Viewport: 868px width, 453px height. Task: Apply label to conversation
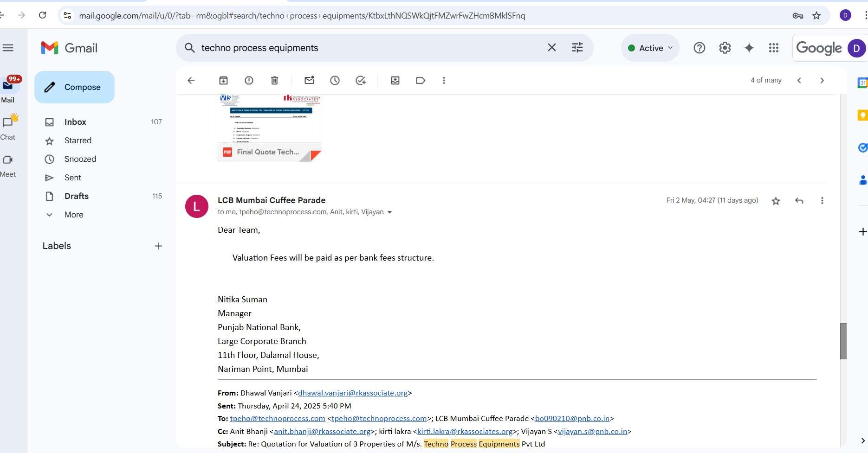(421, 80)
